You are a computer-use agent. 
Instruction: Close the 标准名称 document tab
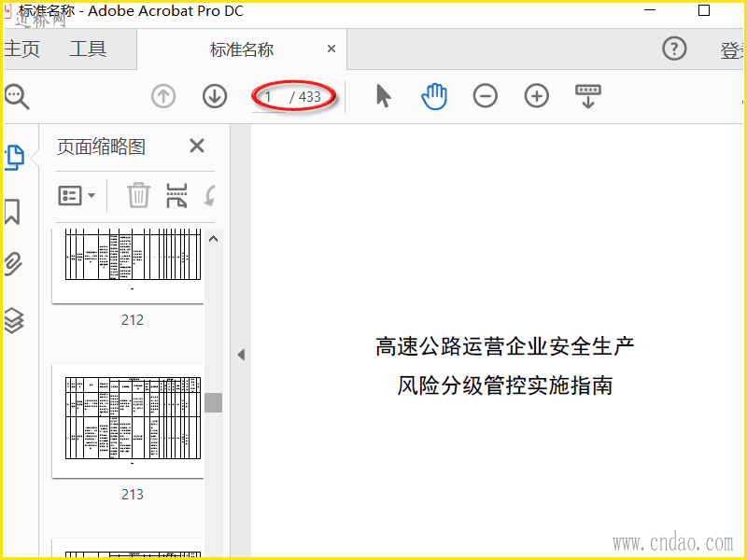(x=331, y=49)
